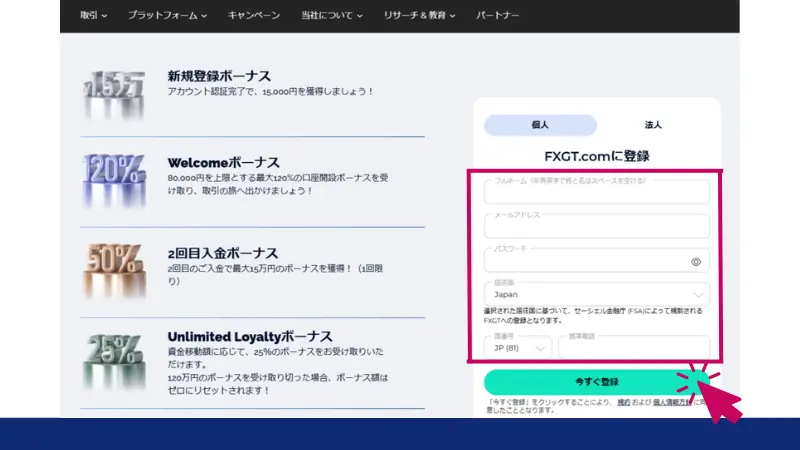
Task: Open the 個人情報方針 link
Action: (x=672, y=402)
